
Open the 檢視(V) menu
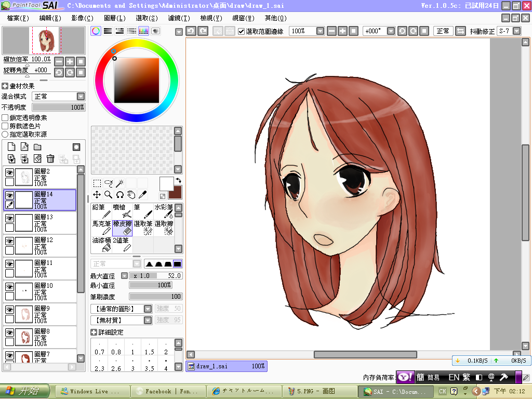(x=211, y=18)
